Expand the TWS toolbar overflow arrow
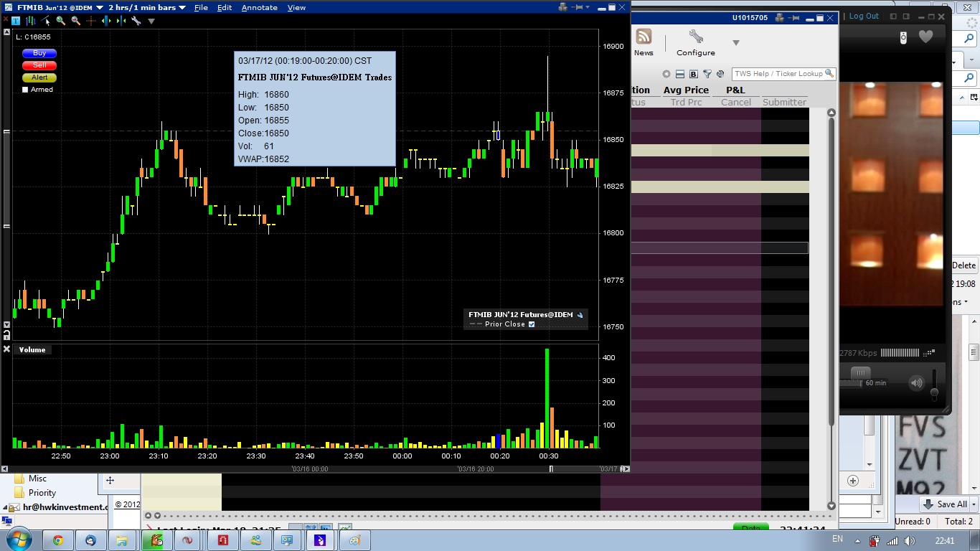The height and width of the screenshot is (551, 980). pos(735,43)
